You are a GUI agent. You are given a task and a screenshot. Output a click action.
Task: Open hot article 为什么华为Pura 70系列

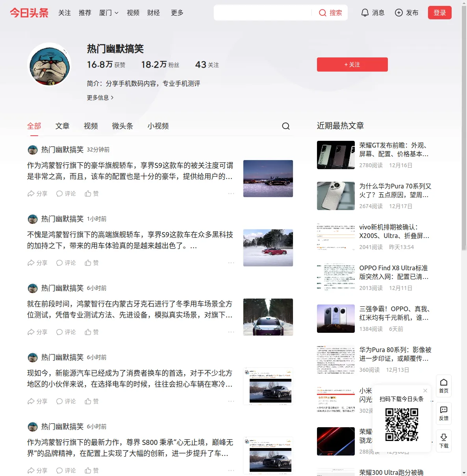(395, 190)
